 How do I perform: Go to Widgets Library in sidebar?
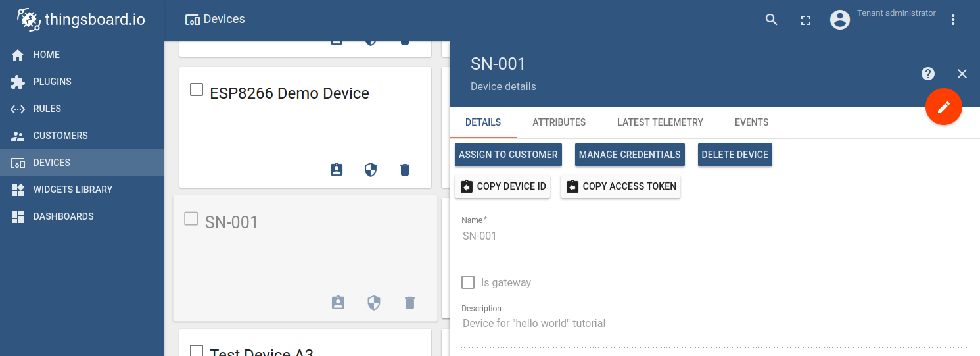point(72,190)
